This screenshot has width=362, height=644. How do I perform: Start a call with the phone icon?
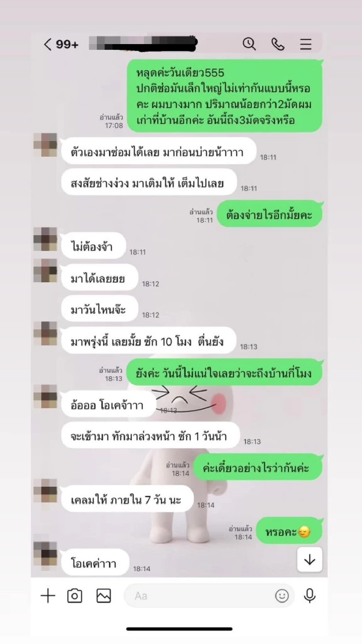click(x=278, y=44)
